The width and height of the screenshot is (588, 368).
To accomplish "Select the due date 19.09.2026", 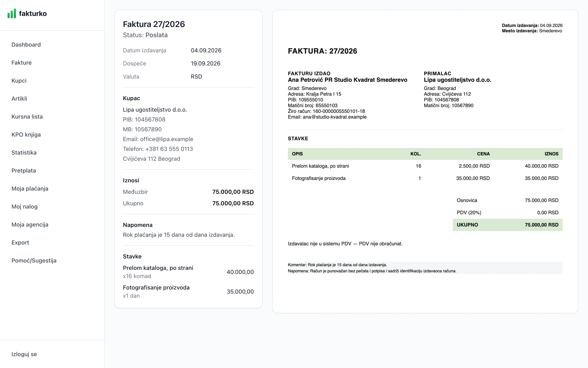I will tap(206, 64).
